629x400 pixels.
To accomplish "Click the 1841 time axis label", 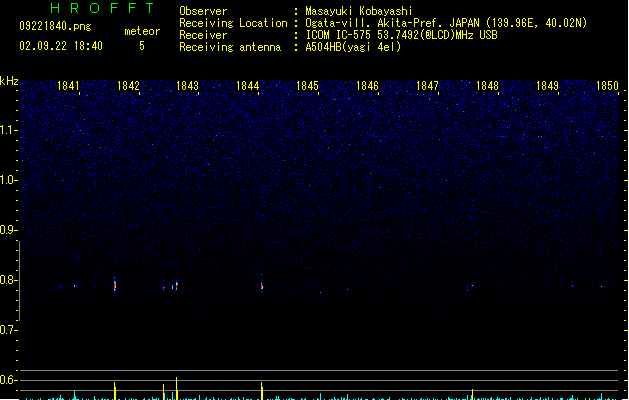I will (68, 86).
